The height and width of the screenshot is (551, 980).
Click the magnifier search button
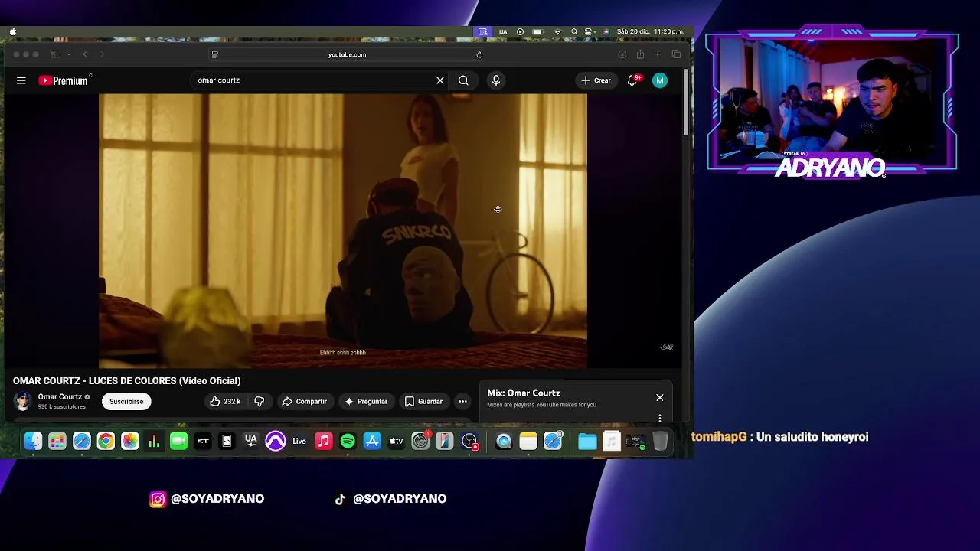point(463,80)
